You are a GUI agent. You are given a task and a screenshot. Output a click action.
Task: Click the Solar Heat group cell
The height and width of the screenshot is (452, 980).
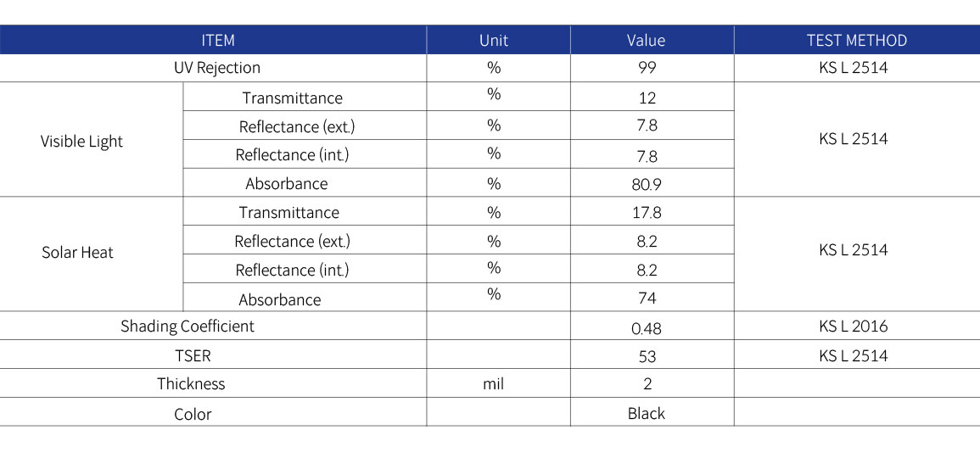coord(77,253)
